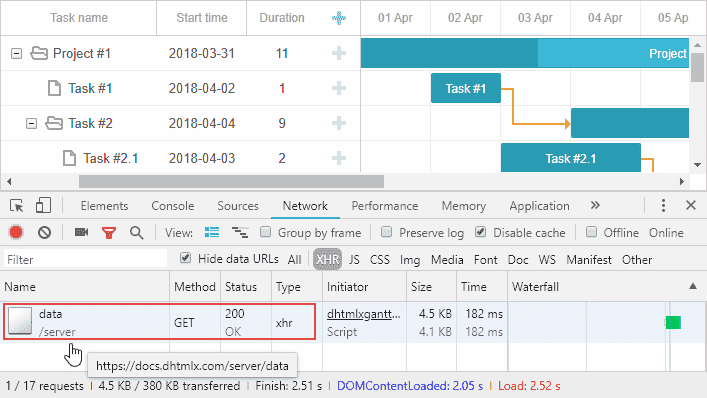Filter requests by Media

coord(447,260)
